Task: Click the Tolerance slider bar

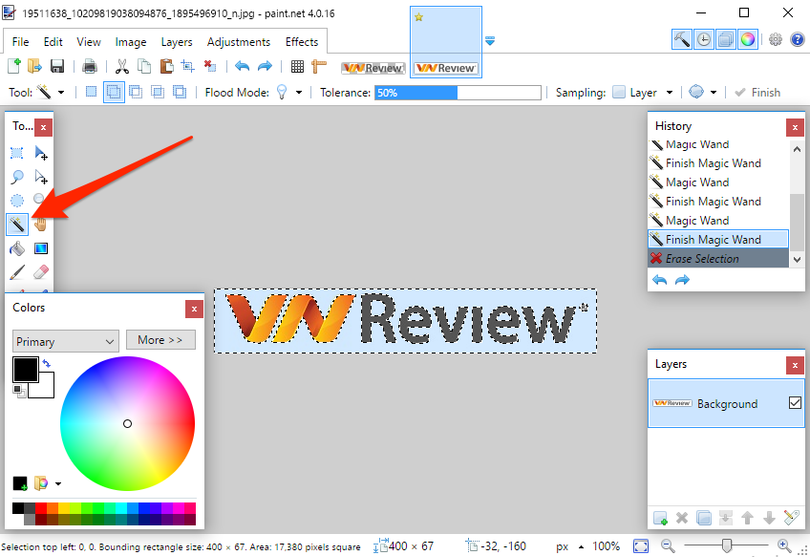Action: [457, 92]
